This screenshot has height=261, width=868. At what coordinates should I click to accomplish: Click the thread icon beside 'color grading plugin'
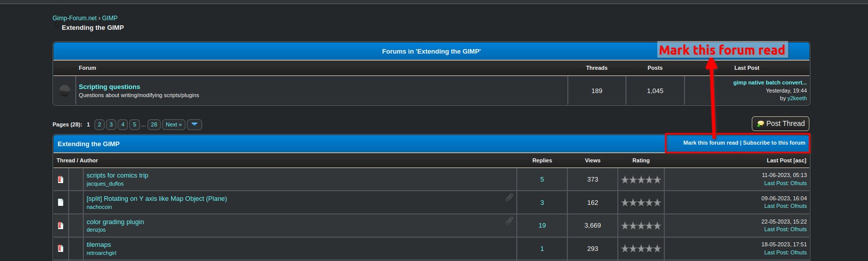pos(61,226)
